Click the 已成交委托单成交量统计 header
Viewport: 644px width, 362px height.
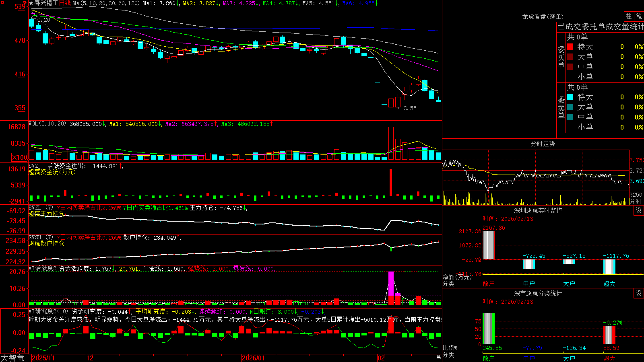point(601,27)
